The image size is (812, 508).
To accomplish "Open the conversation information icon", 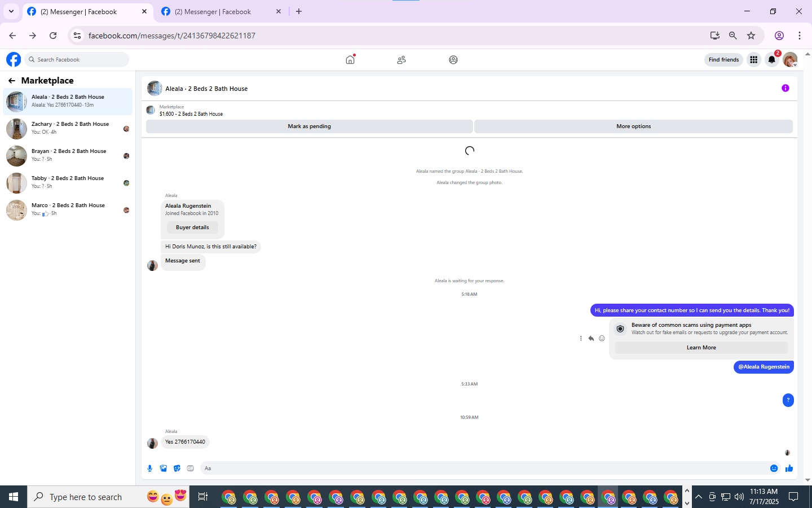I will tap(785, 88).
